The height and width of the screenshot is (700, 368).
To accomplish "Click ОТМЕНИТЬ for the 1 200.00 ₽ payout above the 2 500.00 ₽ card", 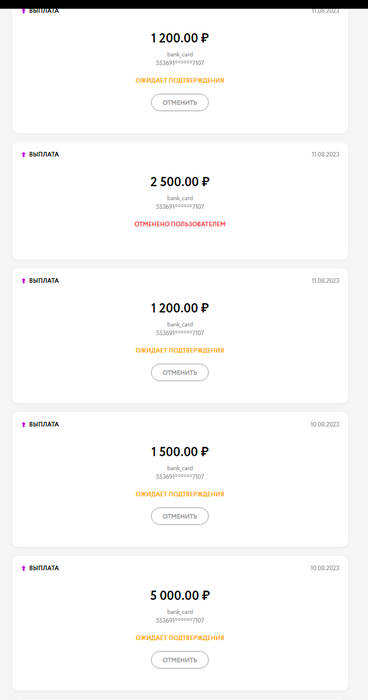I will pyautogui.click(x=180, y=102).
